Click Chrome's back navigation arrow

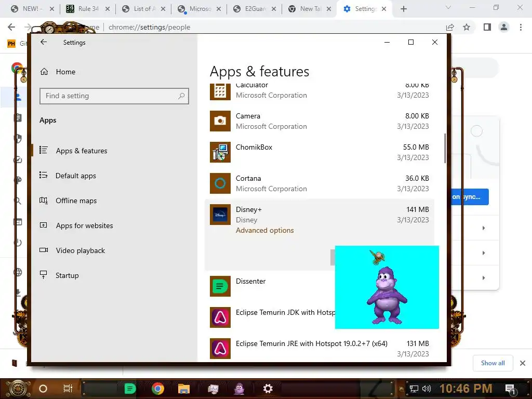coord(11,27)
